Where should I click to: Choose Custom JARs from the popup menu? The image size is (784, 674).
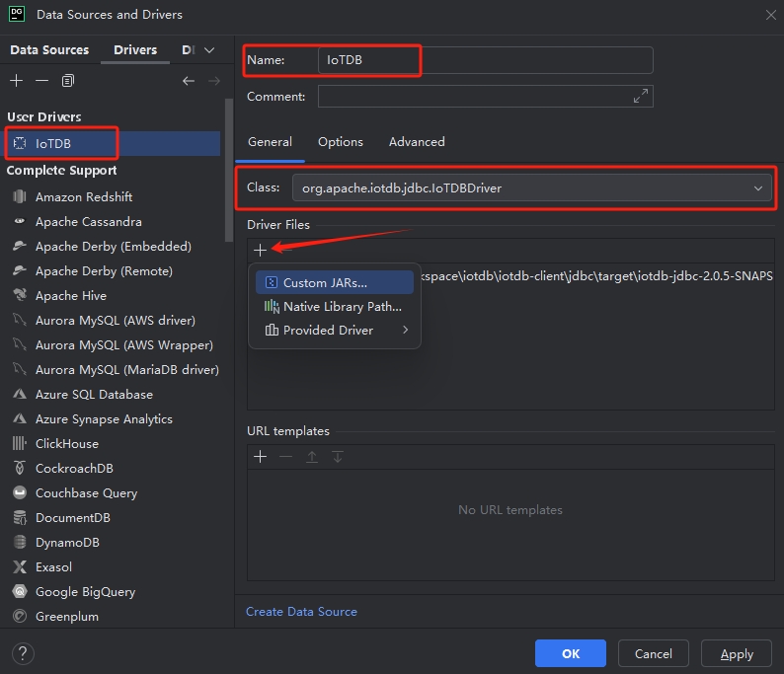pyautogui.click(x=325, y=283)
